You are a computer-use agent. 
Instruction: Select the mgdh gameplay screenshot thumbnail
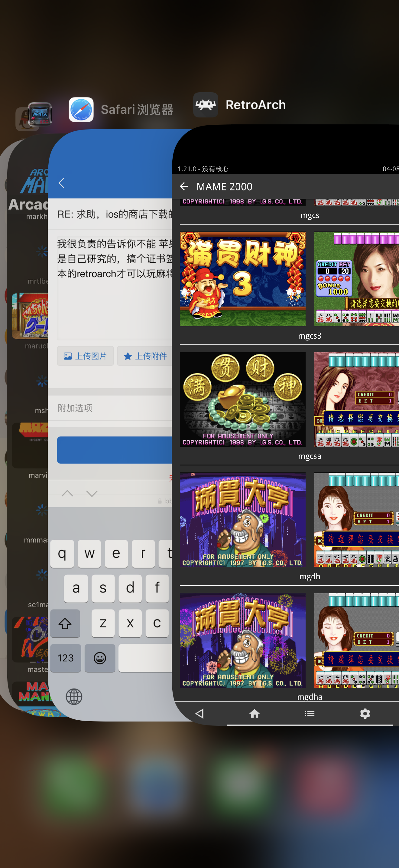pos(356,520)
